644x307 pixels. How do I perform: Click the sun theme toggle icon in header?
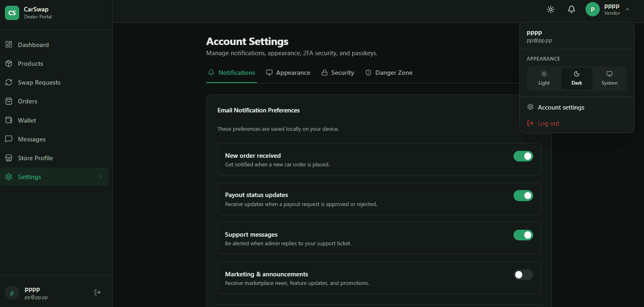coord(551,9)
